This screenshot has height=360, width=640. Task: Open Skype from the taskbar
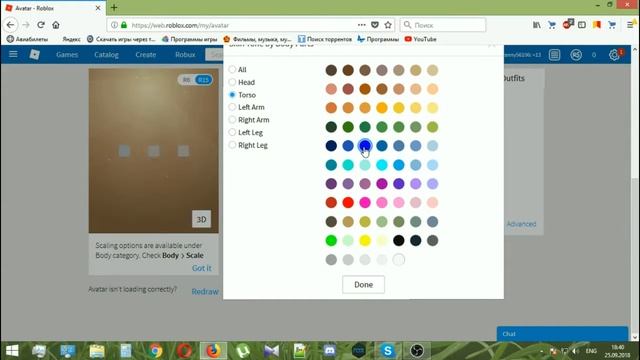pyautogui.click(x=387, y=351)
